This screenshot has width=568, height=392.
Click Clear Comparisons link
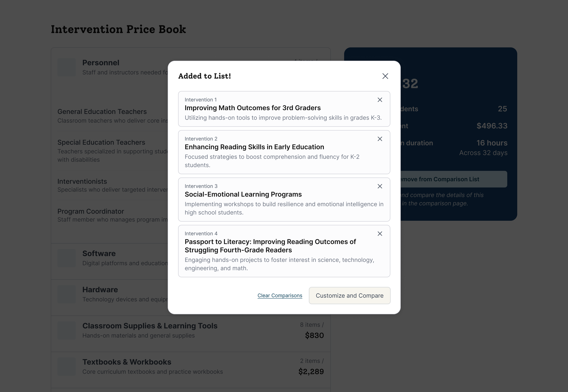point(280,296)
